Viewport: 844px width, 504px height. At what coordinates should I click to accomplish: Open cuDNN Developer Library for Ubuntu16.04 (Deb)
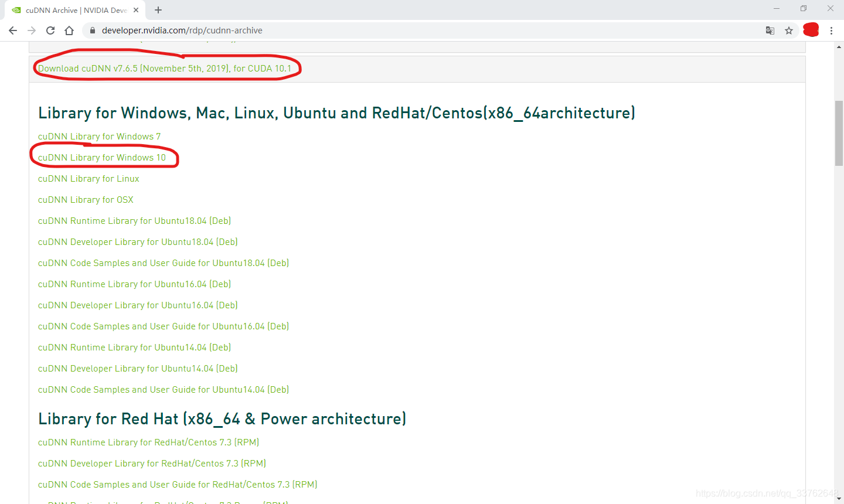(138, 305)
